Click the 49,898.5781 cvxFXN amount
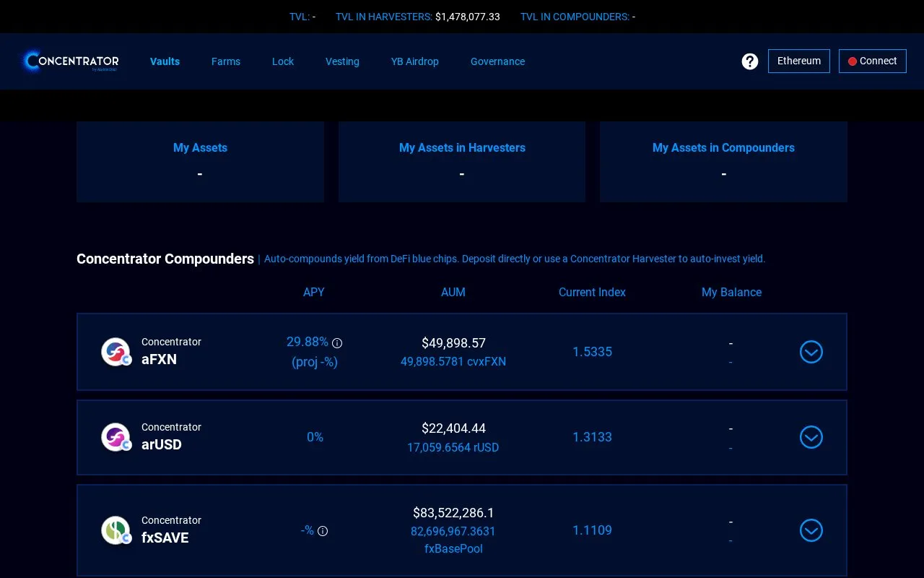 453,361
